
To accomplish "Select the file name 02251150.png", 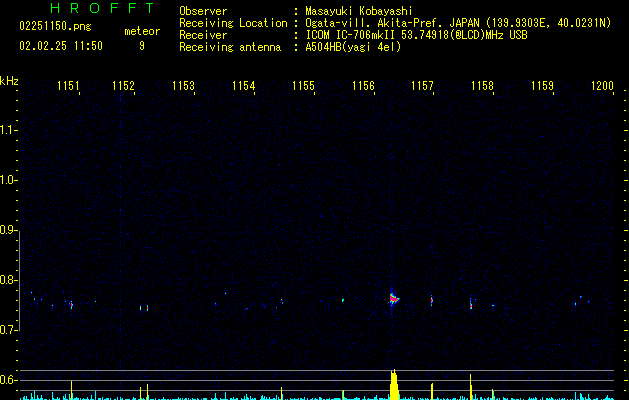I will (55, 26).
